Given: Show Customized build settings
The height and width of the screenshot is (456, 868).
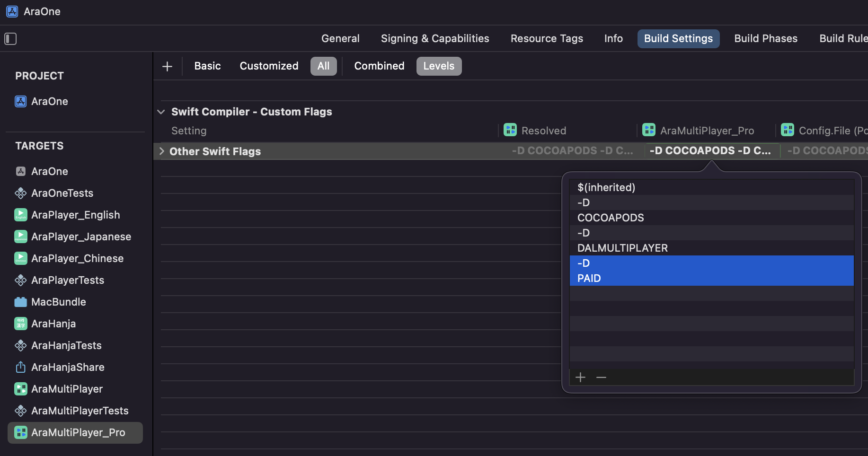Looking at the screenshot, I should coord(269,66).
